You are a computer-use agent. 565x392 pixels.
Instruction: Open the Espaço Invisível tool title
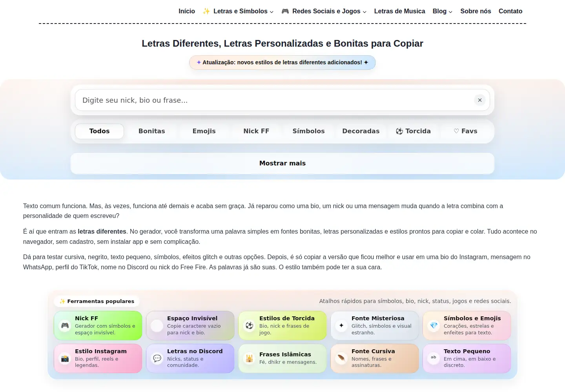pyautogui.click(x=192, y=318)
